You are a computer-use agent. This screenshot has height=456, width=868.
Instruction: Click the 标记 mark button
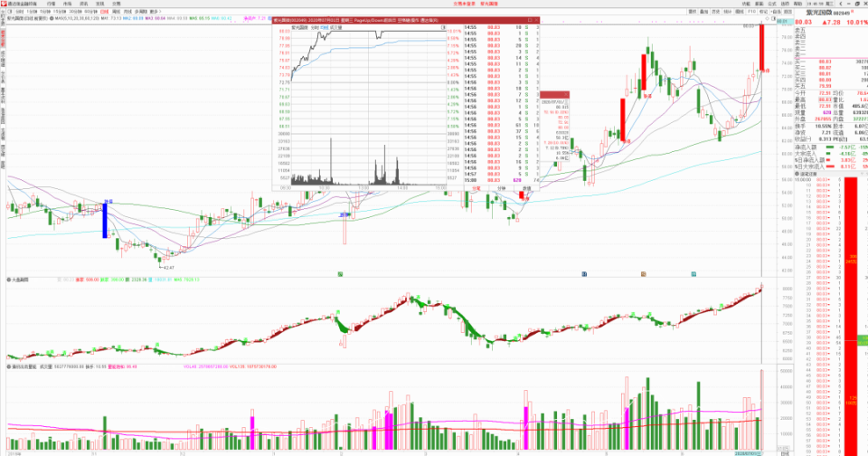pyautogui.click(x=763, y=12)
